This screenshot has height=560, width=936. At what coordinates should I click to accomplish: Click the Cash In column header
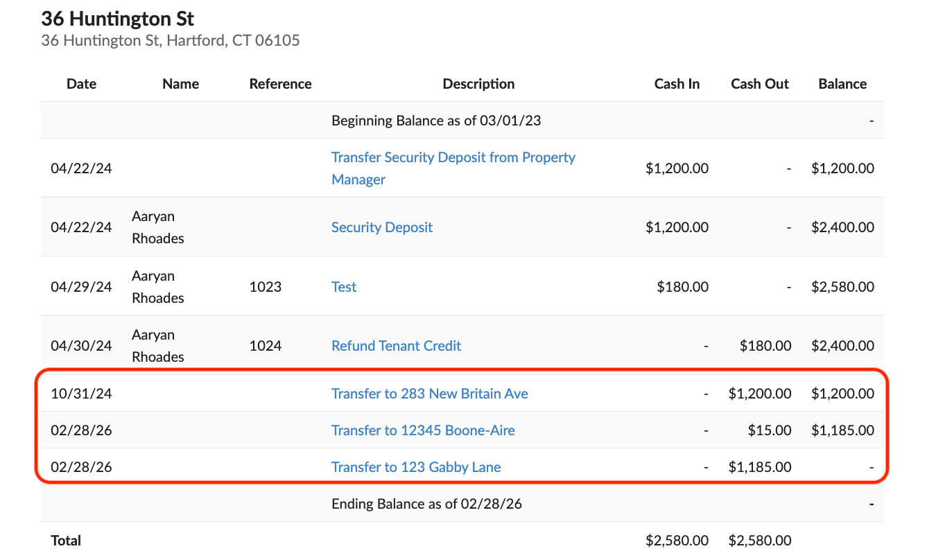pos(677,84)
